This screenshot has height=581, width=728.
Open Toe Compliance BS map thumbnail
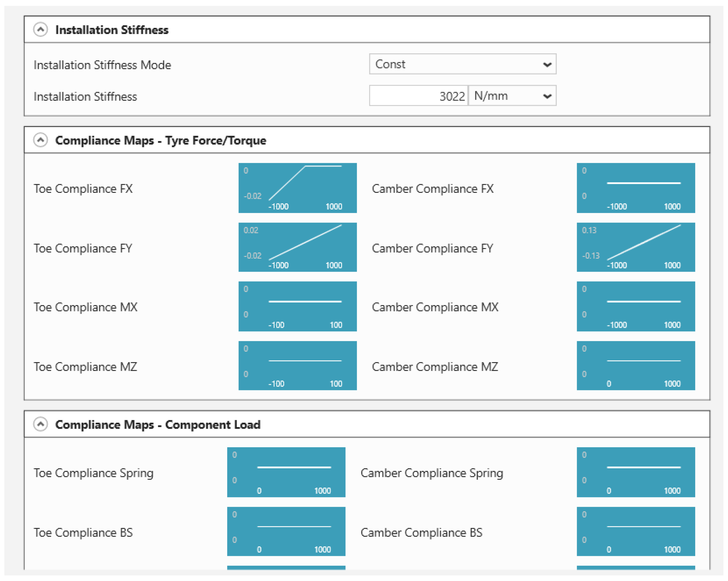(x=286, y=531)
